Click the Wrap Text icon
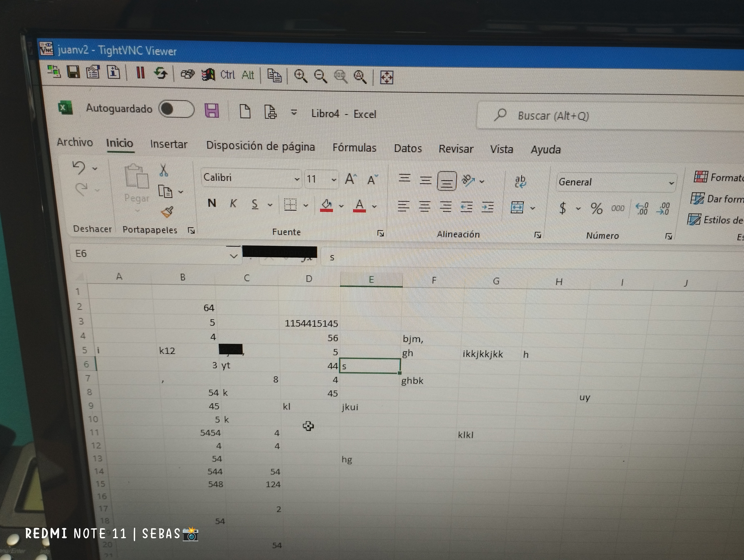 point(520,182)
